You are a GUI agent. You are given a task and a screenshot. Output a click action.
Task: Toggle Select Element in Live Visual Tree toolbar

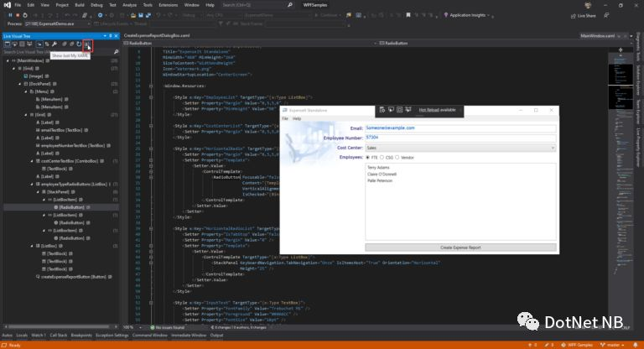[x=15, y=44]
